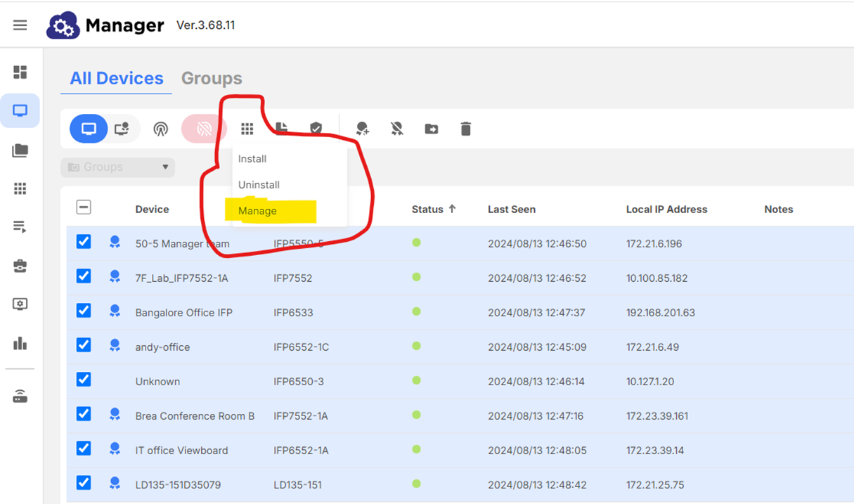This screenshot has height=504, width=854.
Task: Uncheck the Bangalore Office IFP checkbox
Action: pyautogui.click(x=84, y=311)
